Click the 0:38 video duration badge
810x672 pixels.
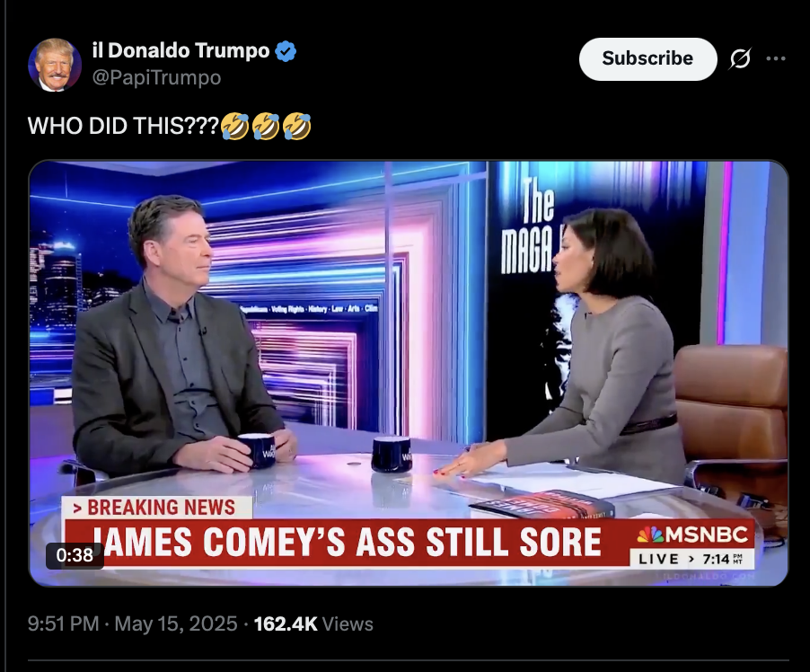pyautogui.click(x=75, y=555)
